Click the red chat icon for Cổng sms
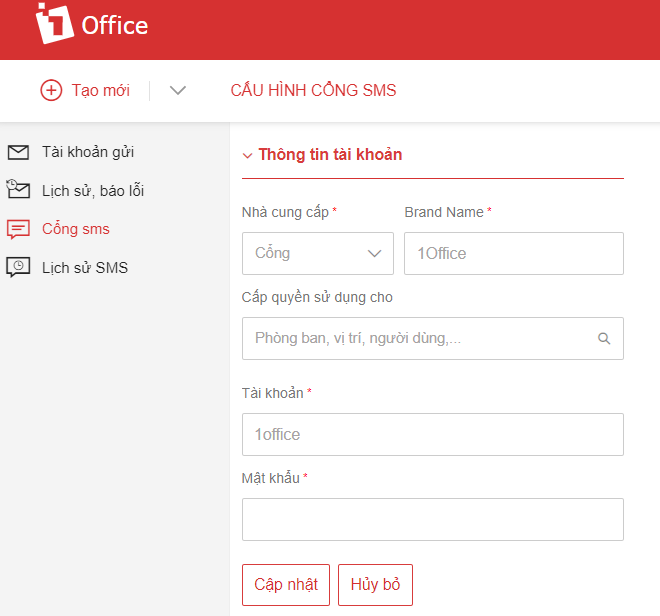This screenshot has width=660, height=616. tap(18, 229)
